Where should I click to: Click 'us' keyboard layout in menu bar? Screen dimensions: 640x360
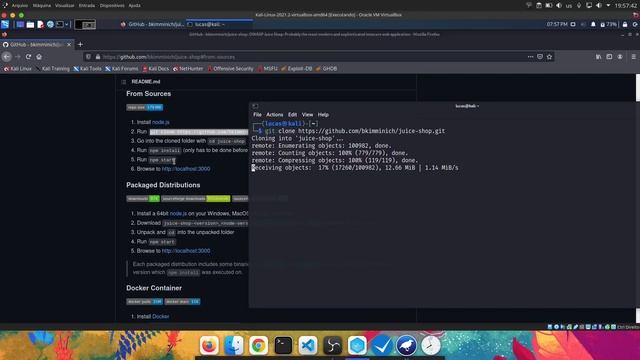pos(569,6)
